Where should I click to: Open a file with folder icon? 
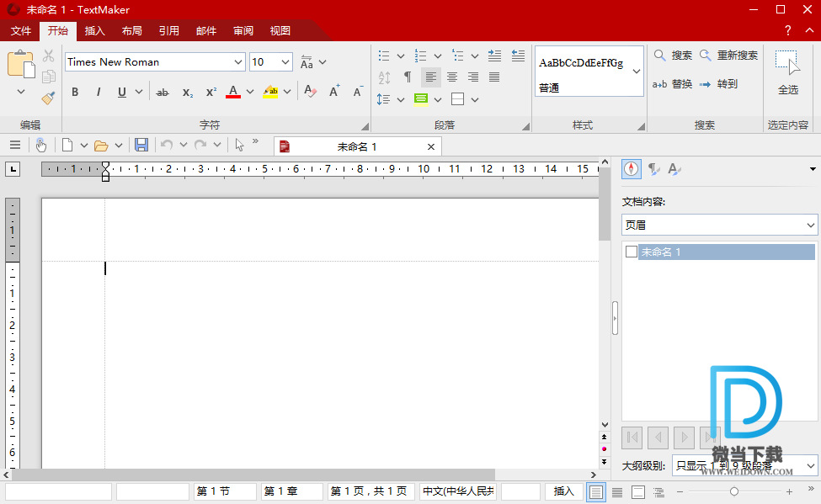pos(101,146)
